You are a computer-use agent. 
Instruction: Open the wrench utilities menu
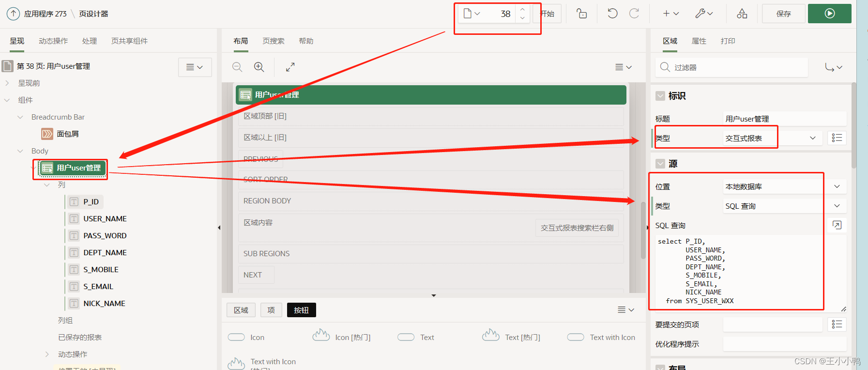click(x=704, y=14)
